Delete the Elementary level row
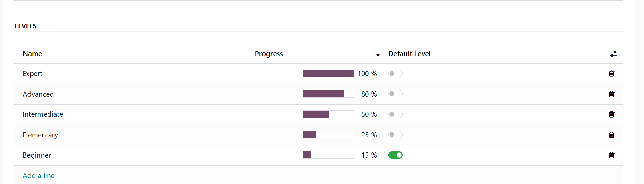Screen dimensions: 644x184 click(x=611, y=135)
